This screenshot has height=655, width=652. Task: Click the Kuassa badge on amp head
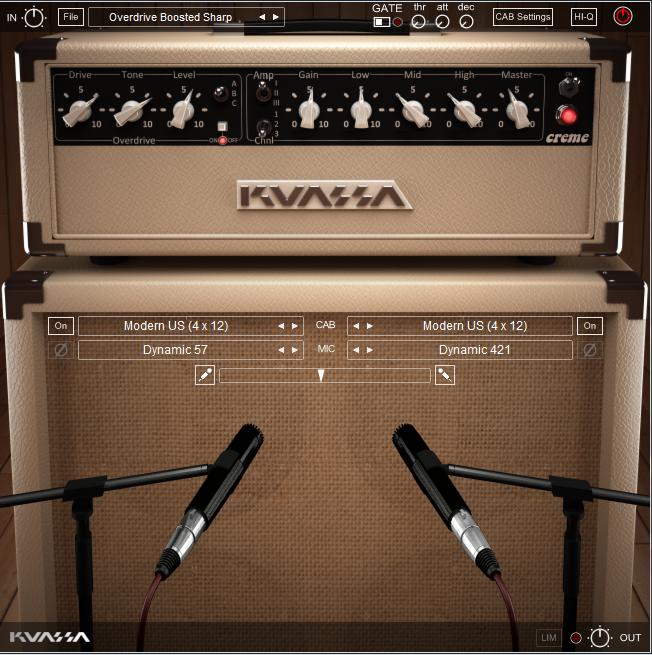point(324,195)
